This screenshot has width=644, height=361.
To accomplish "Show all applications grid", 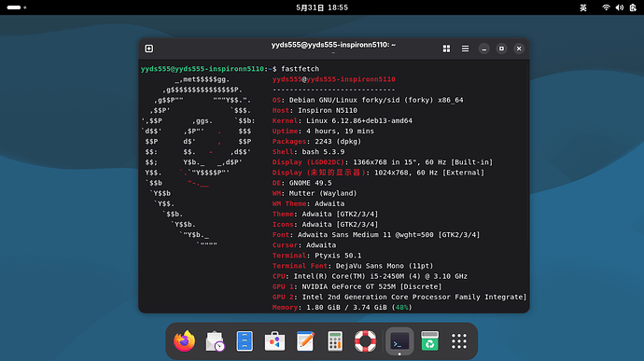I will [459, 340].
